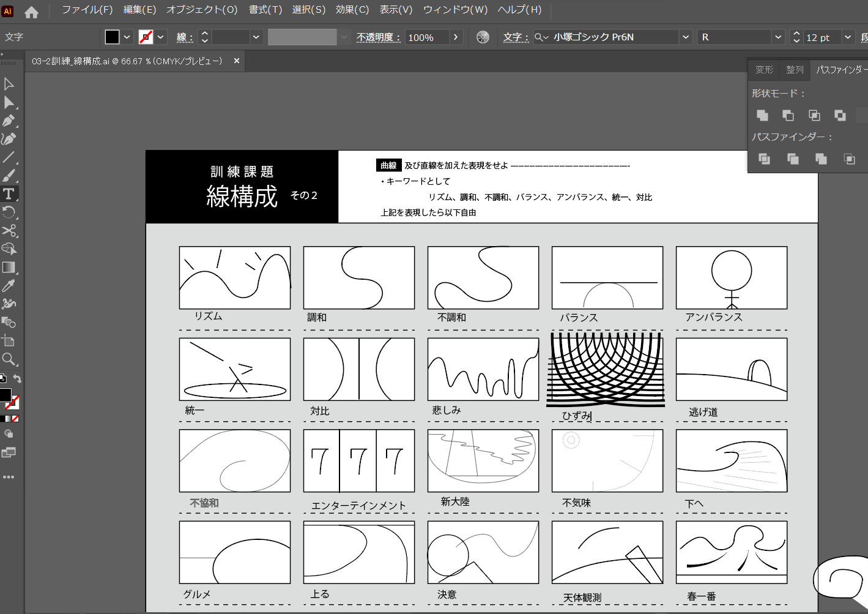Image resolution: width=868 pixels, height=614 pixels.
Task: Click the Home button beside the Ai logo
Action: (31, 12)
